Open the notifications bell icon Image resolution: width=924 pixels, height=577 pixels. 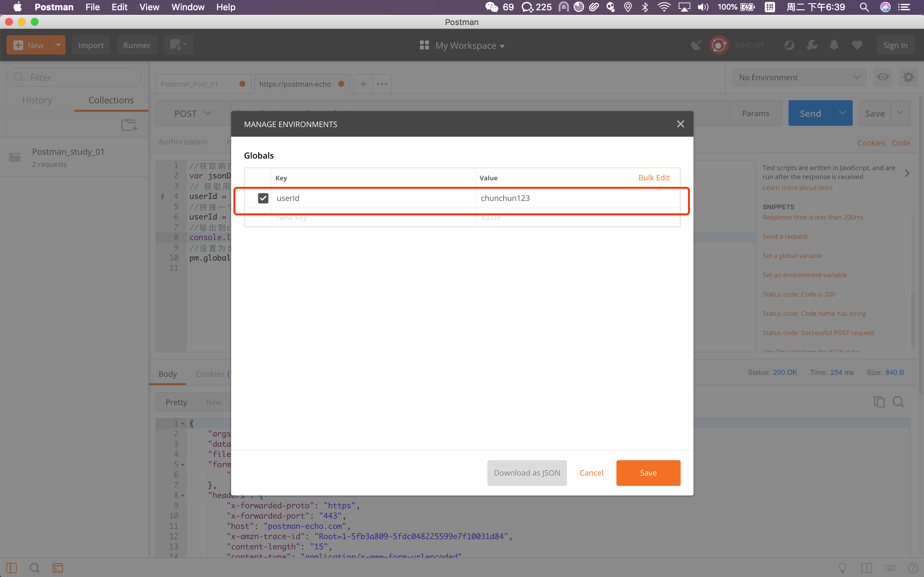(x=834, y=46)
